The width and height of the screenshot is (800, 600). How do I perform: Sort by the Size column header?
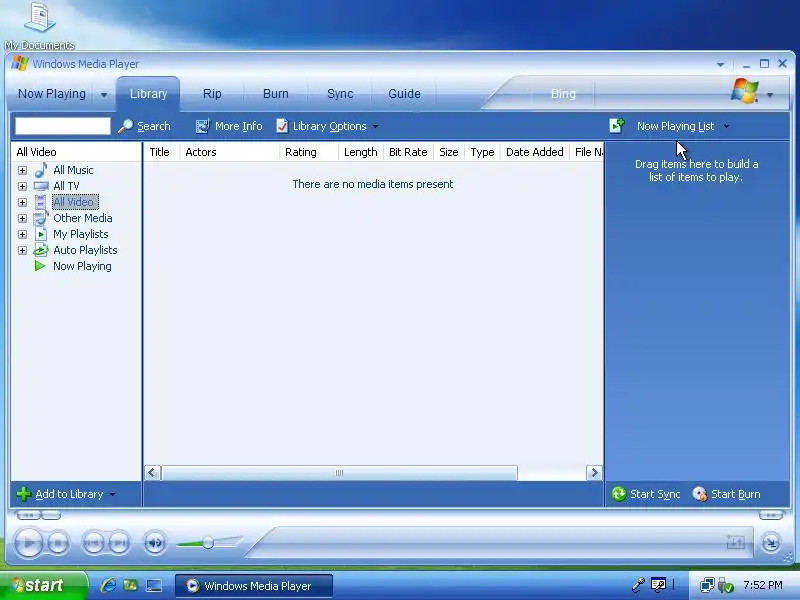448,152
